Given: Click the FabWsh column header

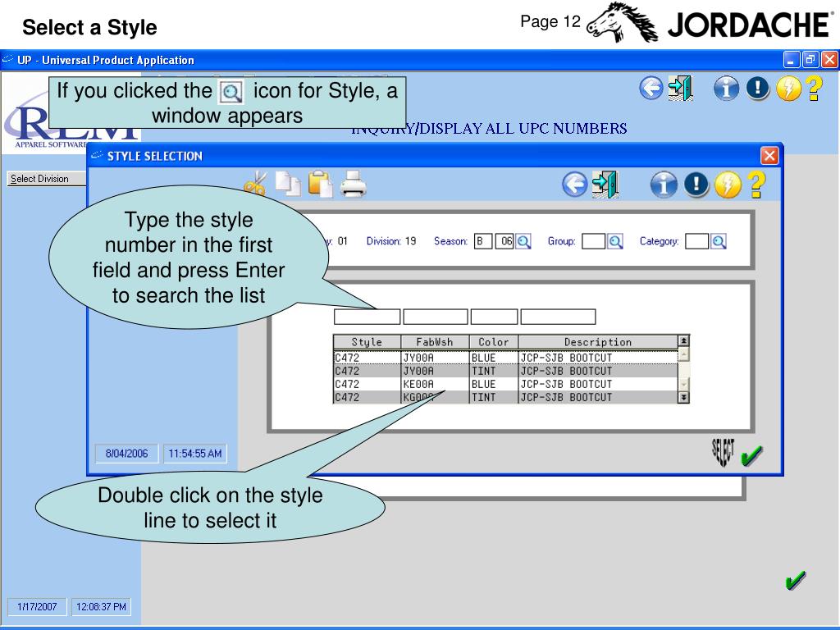Looking at the screenshot, I should 435,342.
